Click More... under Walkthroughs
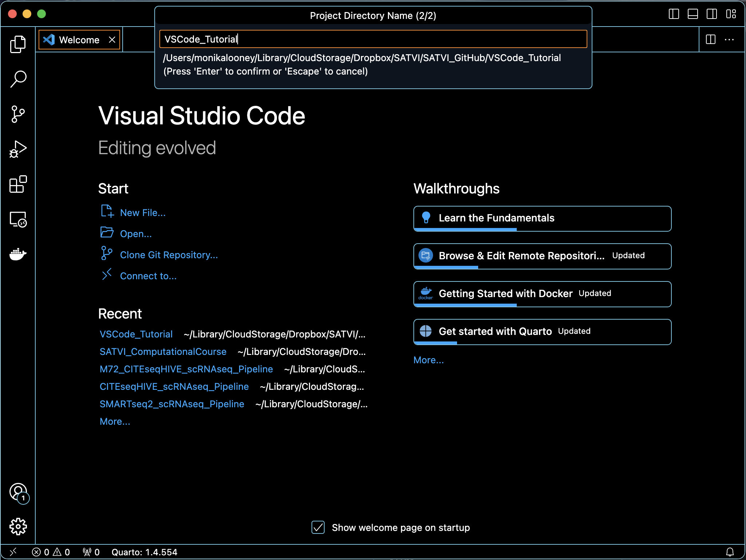Image resolution: width=746 pixels, height=560 pixels. [429, 360]
